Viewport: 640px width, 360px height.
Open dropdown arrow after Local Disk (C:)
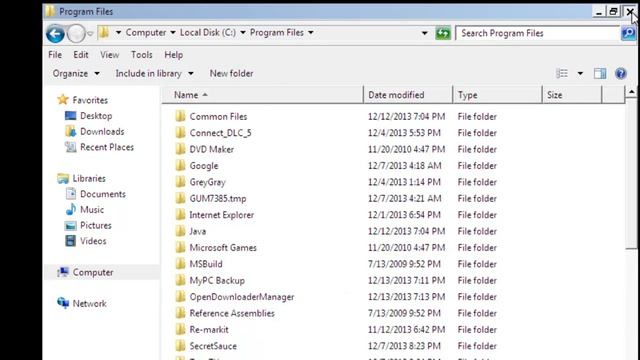tap(242, 32)
